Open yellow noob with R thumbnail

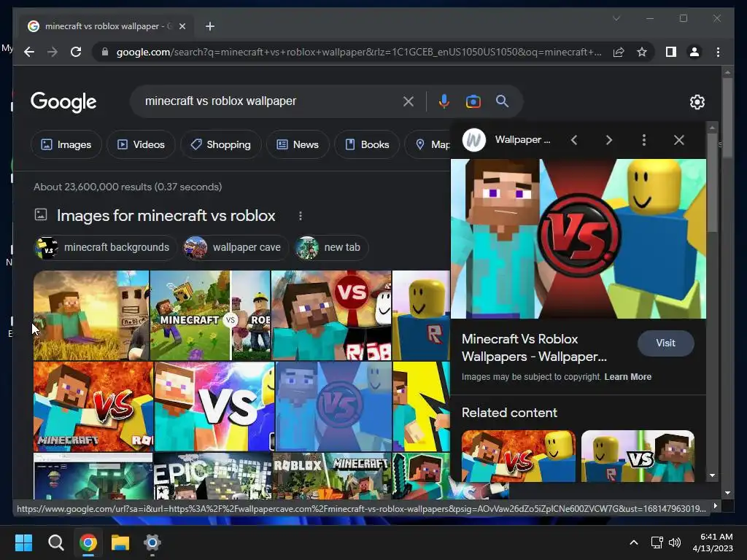pyautogui.click(x=421, y=315)
